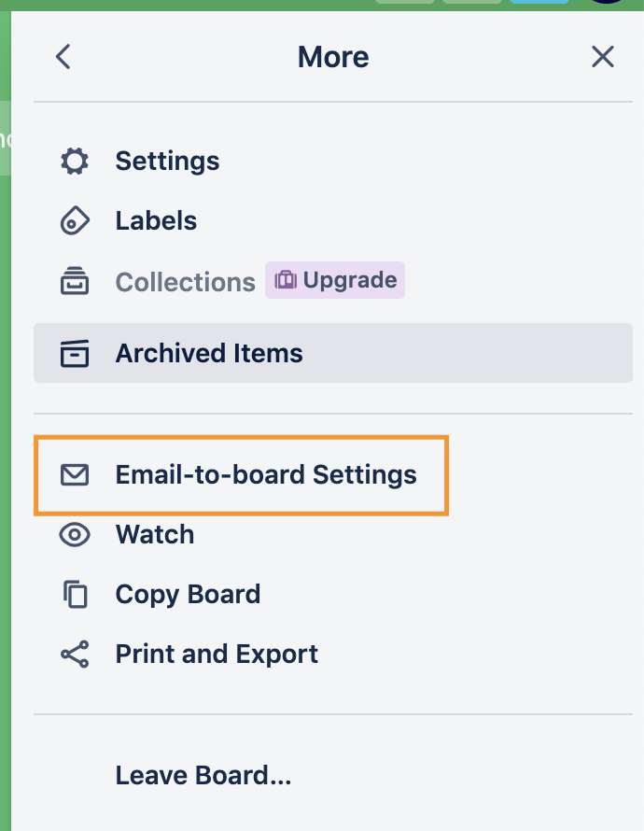Click the Watch eye icon
This screenshot has height=831, width=644.
pyautogui.click(x=75, y=534)
